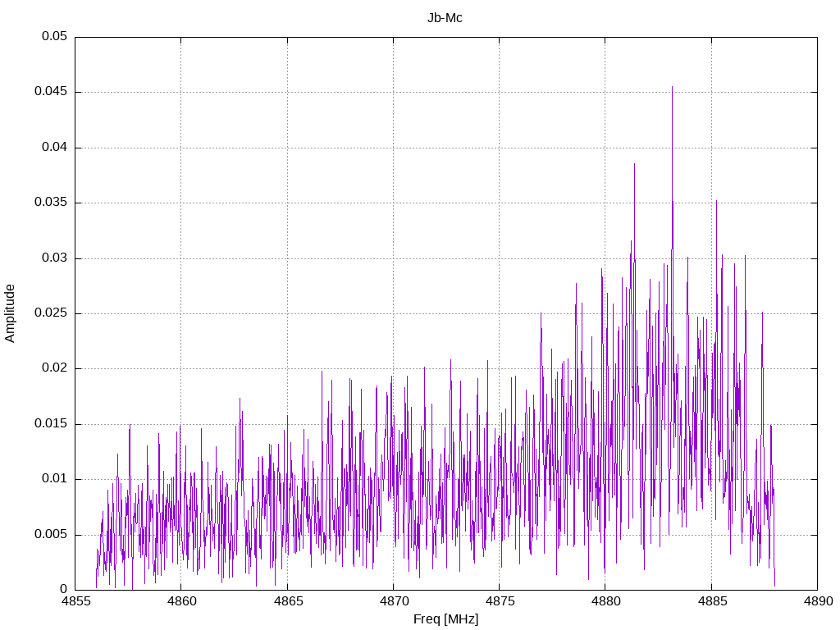
Task: Click the y-axis tick value 0.04
Action: click(x=55, y=148)
